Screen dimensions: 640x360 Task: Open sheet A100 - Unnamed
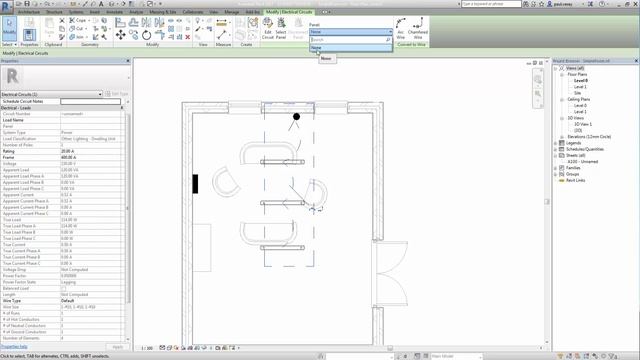tap(582, 162)
